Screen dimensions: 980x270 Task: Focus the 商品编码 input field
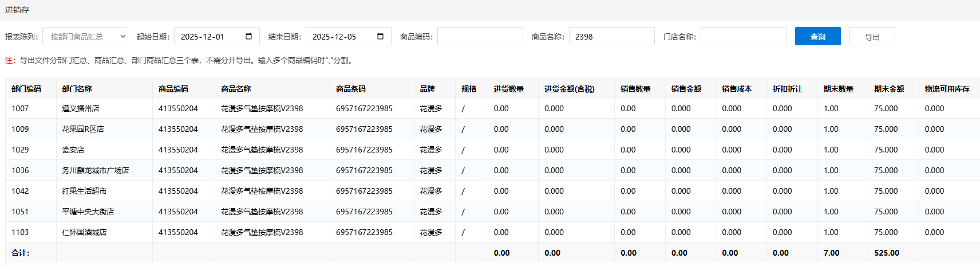480,37
